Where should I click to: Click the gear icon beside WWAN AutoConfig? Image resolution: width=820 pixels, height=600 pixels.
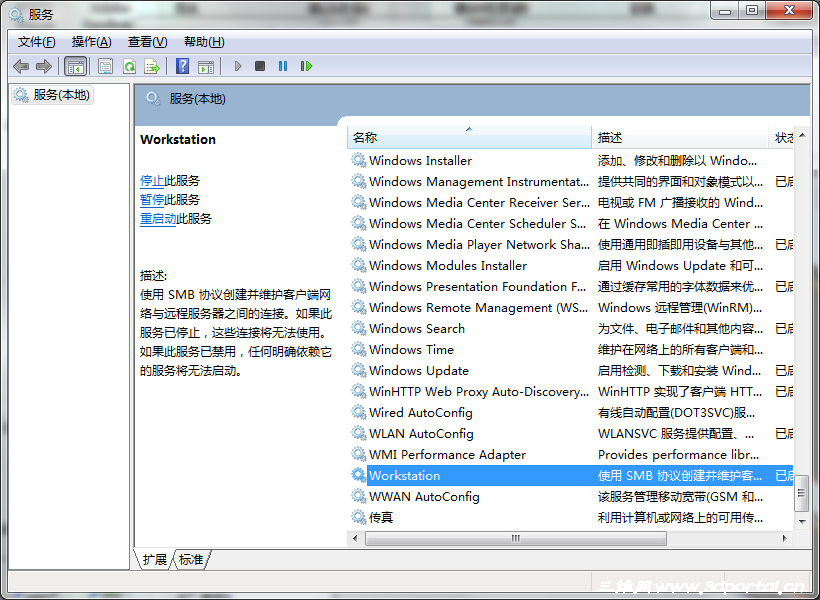[358, 496]
